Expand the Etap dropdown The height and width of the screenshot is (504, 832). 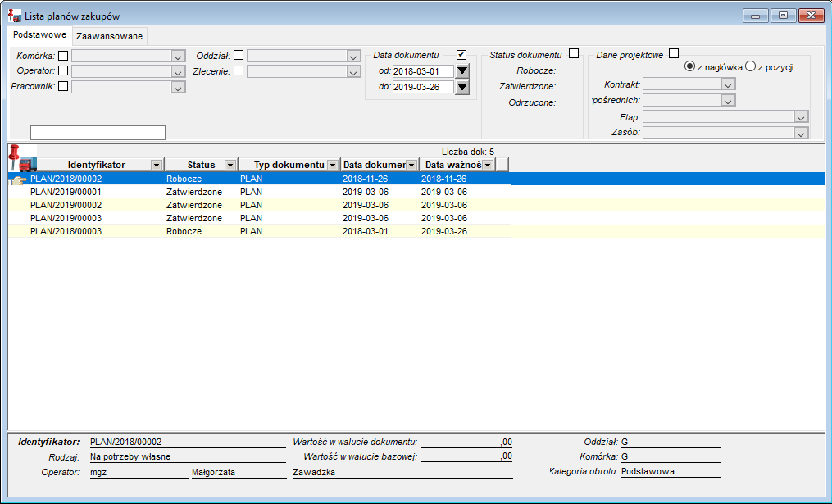pyautogui.click(x=801, y=116)
